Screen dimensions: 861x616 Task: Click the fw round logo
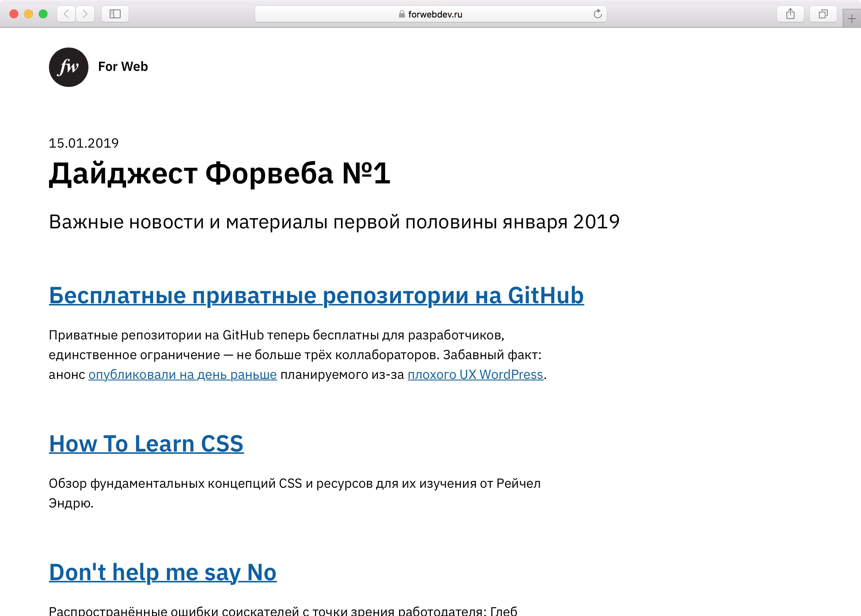pos(69,67)
